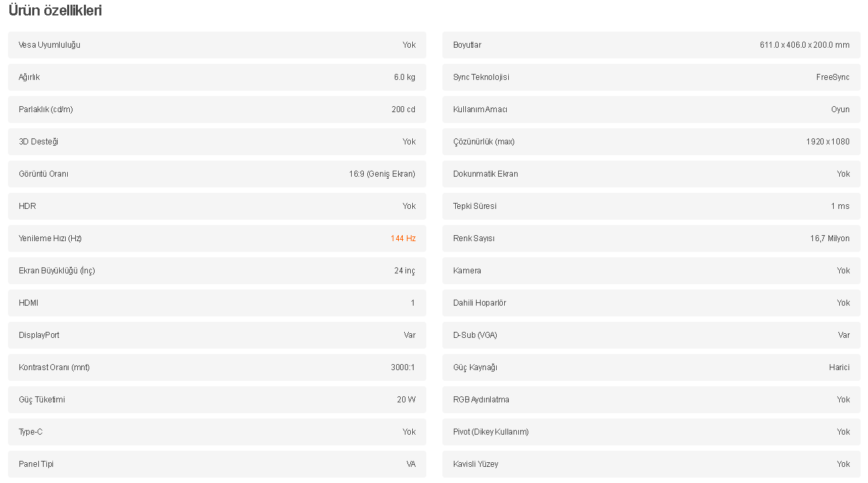Select the Vesa Uyumluluğu specification row
Image resolution: width=868 pixels, height=483 pixels.
tap(217, 45)
